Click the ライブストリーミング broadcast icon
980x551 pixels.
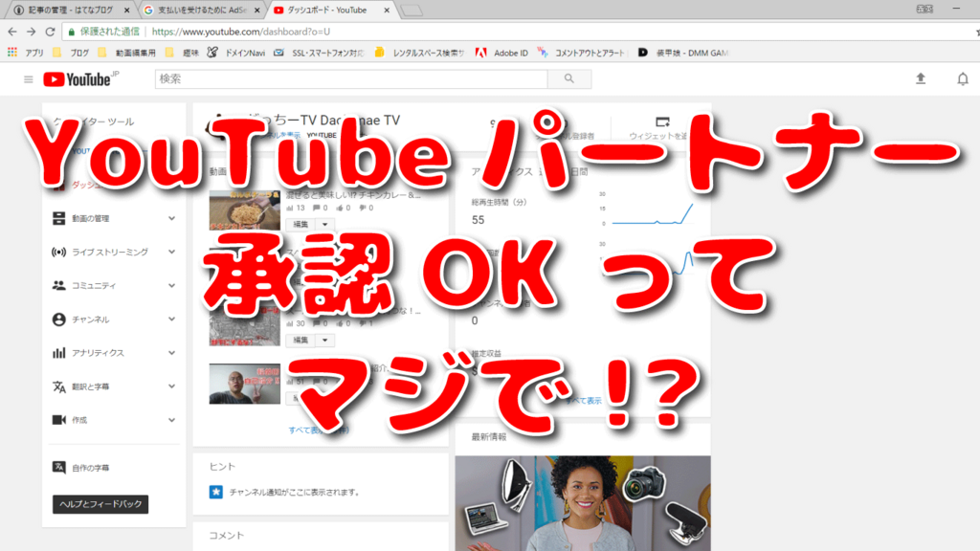tap(58, 252)
